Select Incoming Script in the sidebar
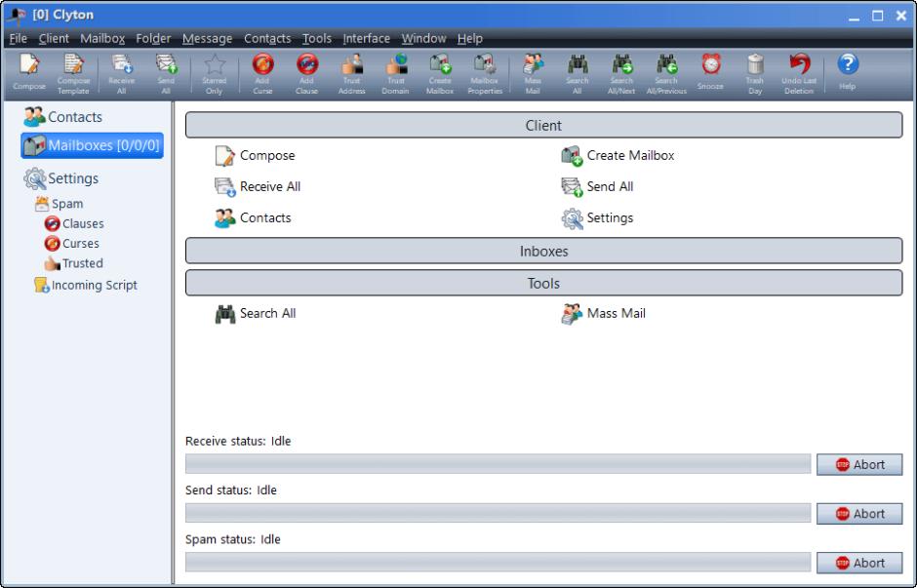The height and width of the screenshot is (588, 917). (86, 285)
